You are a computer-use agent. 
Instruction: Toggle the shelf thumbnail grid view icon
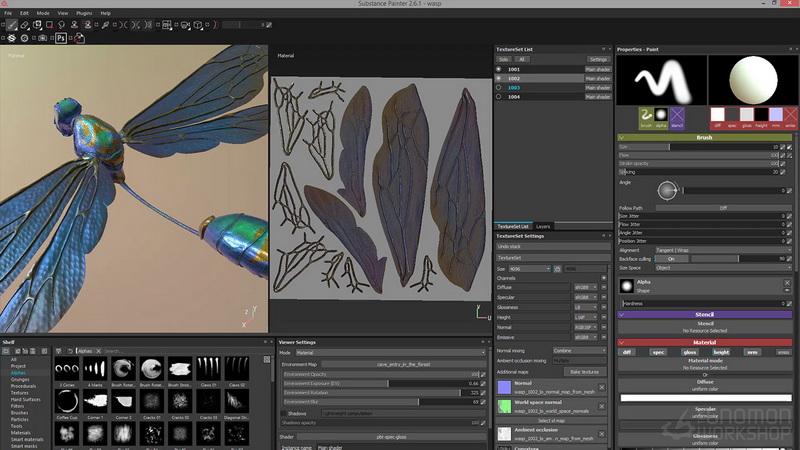[x=267, y=359]
